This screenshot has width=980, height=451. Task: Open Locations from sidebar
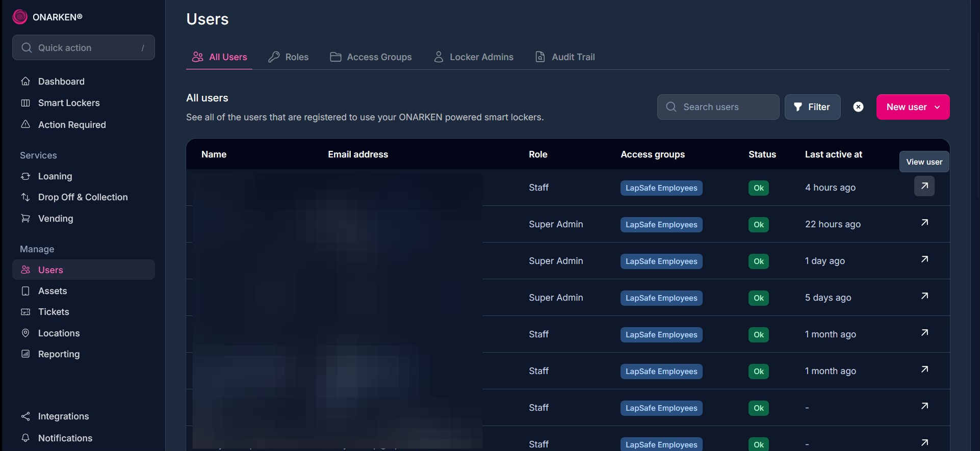point(59,333)
